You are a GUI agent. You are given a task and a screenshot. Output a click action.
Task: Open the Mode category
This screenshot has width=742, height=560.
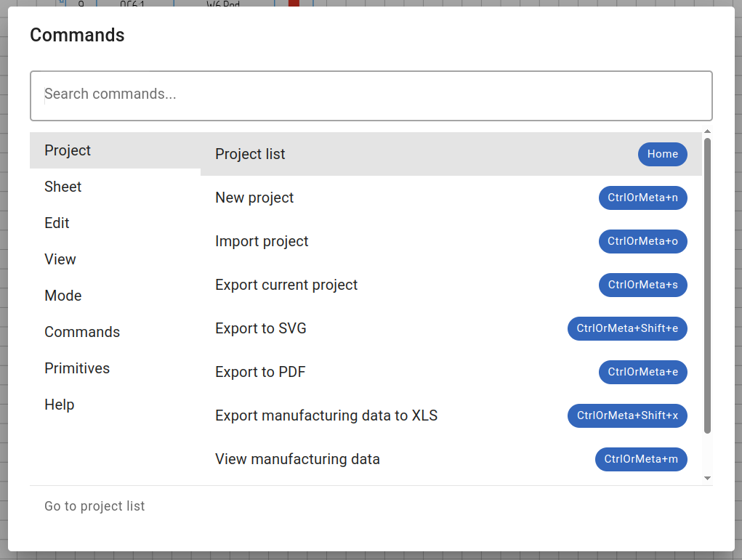(x=63, y=296)
